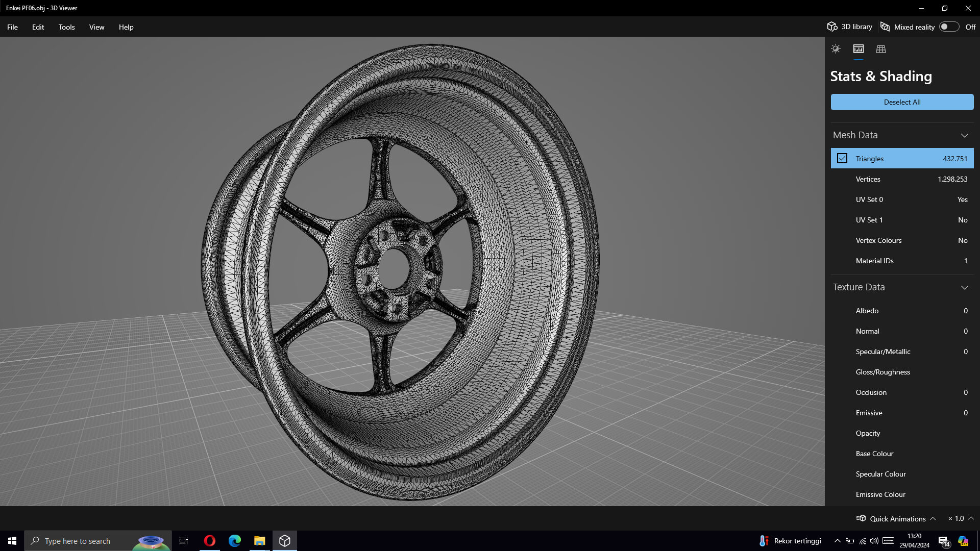
Task: Click the Microsoft Edge taskbar icon
Action: pos(234,541)
